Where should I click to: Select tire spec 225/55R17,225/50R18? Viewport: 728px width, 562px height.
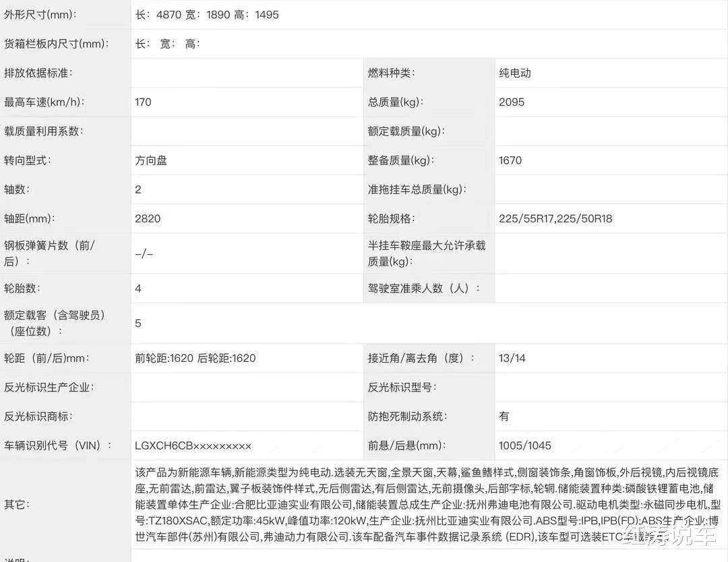(x=555, y=218)
